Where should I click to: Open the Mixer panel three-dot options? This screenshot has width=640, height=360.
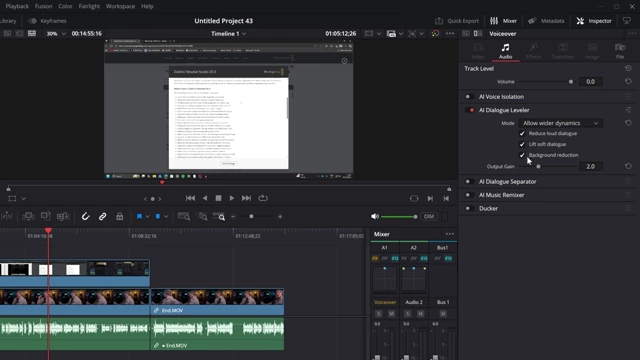(x=450, y=234)
